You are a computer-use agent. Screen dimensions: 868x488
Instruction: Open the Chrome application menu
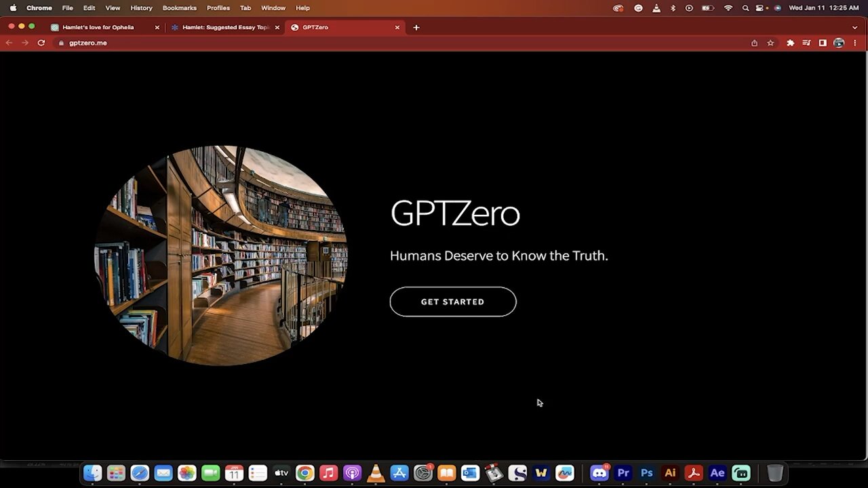[x=39, y=8]
